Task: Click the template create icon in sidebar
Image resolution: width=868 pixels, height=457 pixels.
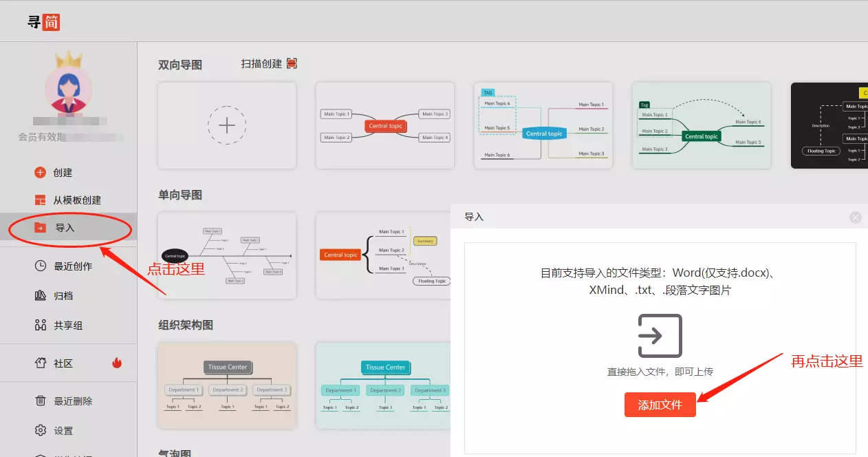Action: click(40, 200)
